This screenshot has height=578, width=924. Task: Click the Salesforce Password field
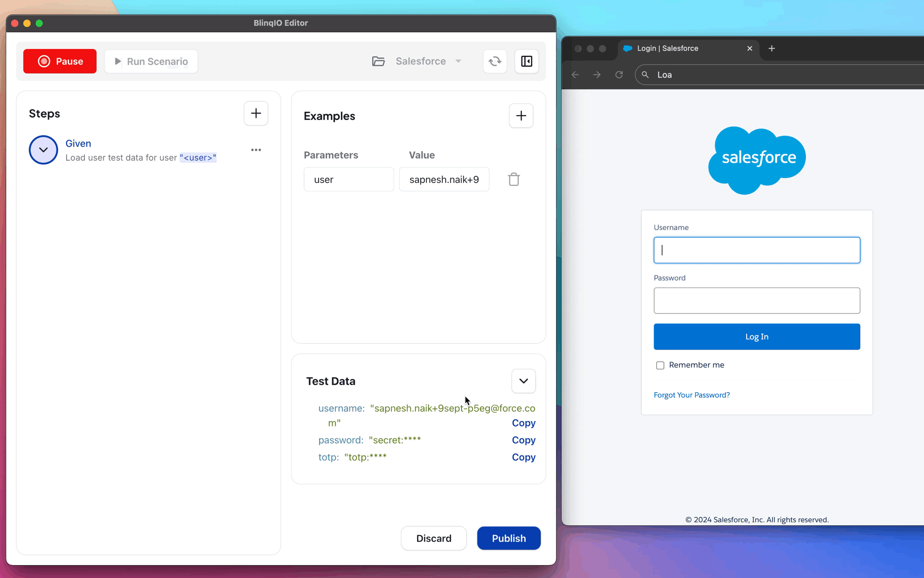pyautogui.click(x=757, y=301)
